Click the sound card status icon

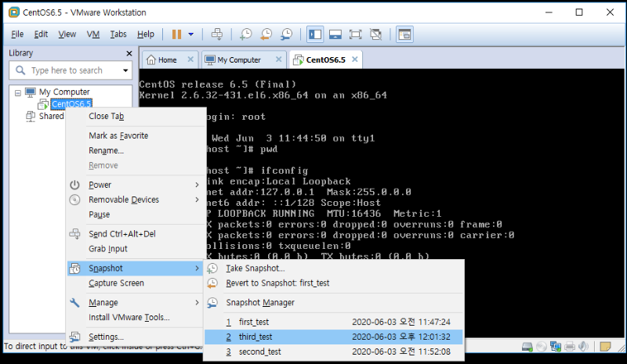click(583, 347)
